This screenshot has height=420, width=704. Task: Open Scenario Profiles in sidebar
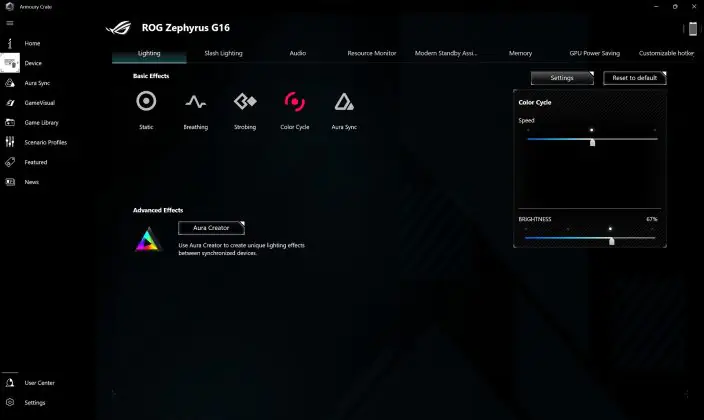pyautogui.click(x=45, y=142)
